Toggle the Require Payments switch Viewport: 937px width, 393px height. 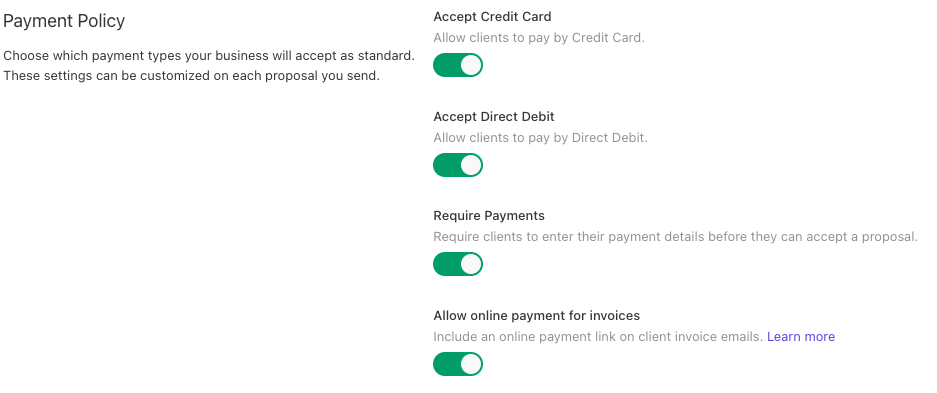coord(458,264)
